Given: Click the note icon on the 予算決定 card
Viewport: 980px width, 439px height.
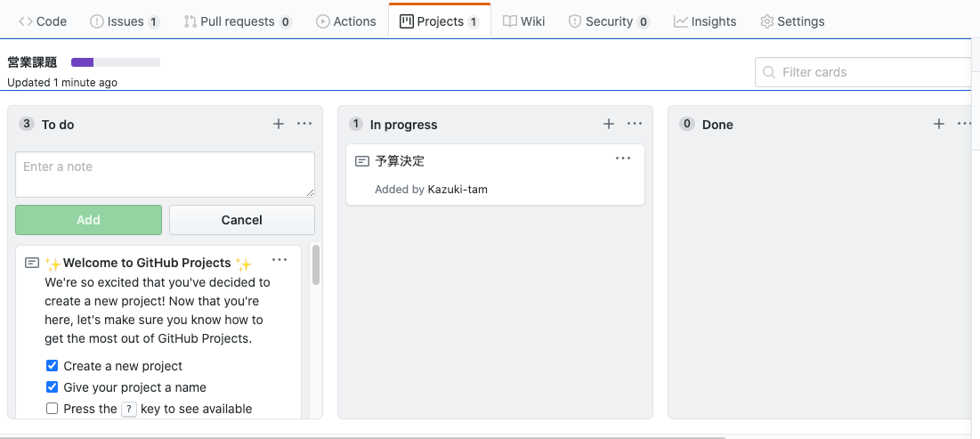Looking at the screenshot, I should coord(362,161).
